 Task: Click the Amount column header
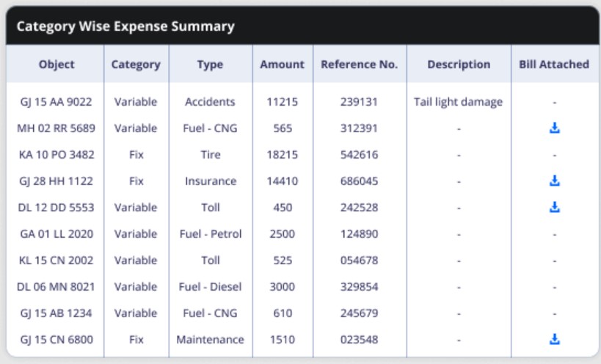click(282, 65)
